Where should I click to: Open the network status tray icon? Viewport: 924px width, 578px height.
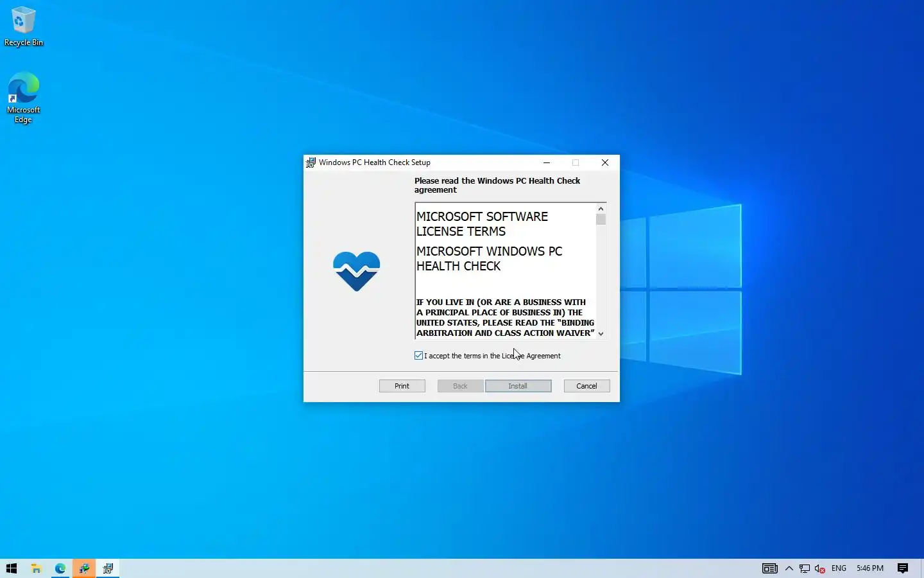805,568
